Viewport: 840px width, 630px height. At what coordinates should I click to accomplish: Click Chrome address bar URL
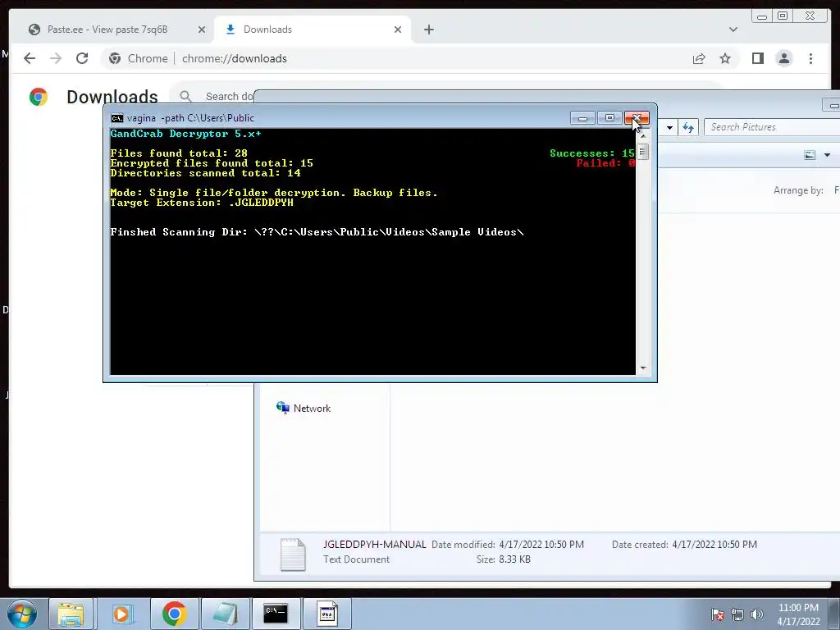(234, 58)
